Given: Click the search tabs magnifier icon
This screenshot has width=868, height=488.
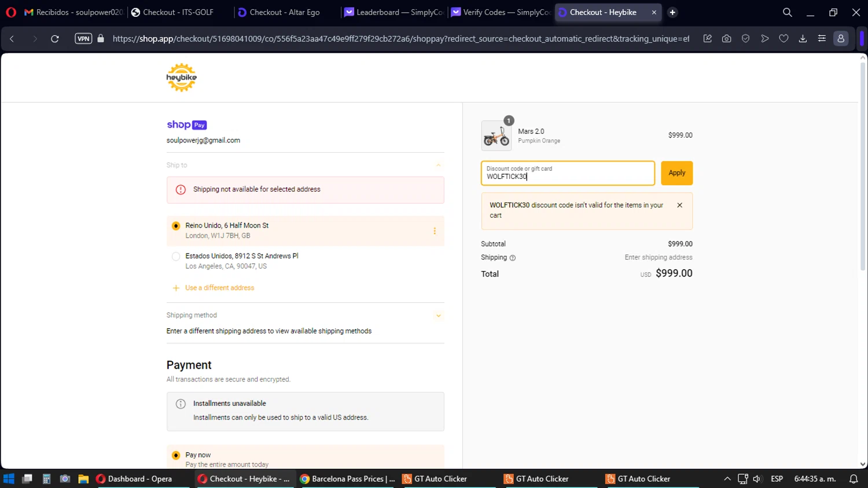Looking at the screenshot, I should (x=787, y=12).
